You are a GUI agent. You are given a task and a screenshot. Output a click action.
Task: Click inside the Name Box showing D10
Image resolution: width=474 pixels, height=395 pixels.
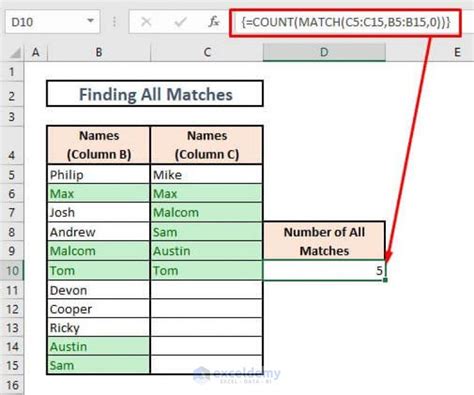pos(45,22)
